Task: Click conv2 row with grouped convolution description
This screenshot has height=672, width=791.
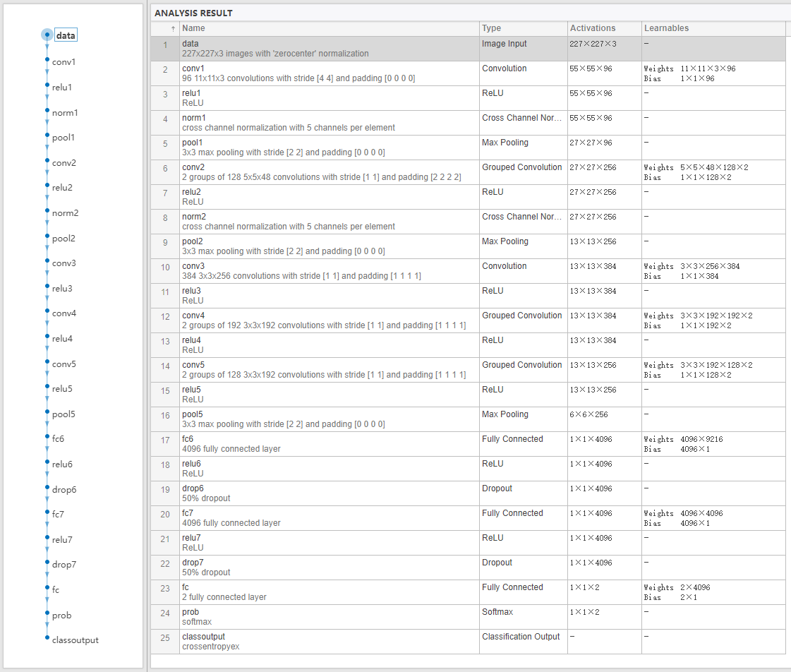Action: [468, 172]
